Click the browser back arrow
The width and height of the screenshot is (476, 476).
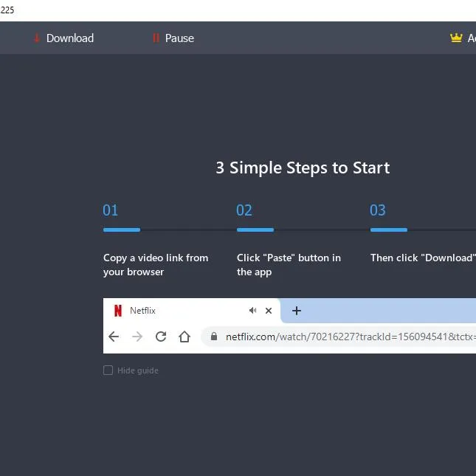click(x=114, y=337)
